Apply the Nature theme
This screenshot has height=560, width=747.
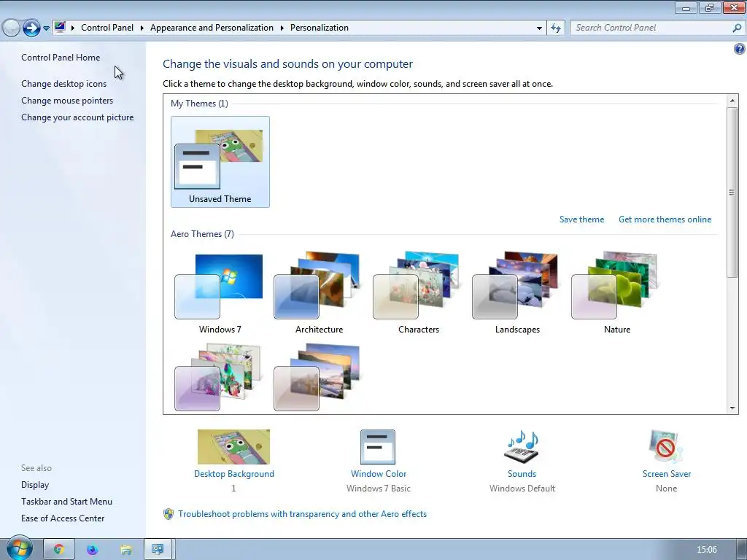point(617,292)
